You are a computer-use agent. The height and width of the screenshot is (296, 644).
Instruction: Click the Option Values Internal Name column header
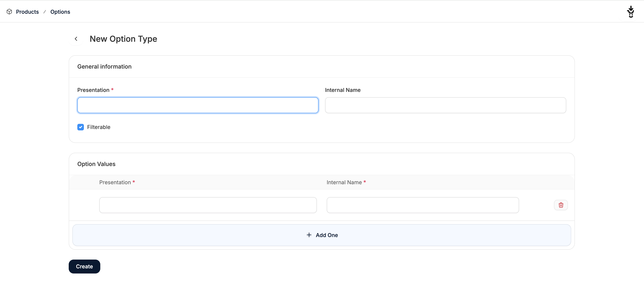click(x=344, y=182)
